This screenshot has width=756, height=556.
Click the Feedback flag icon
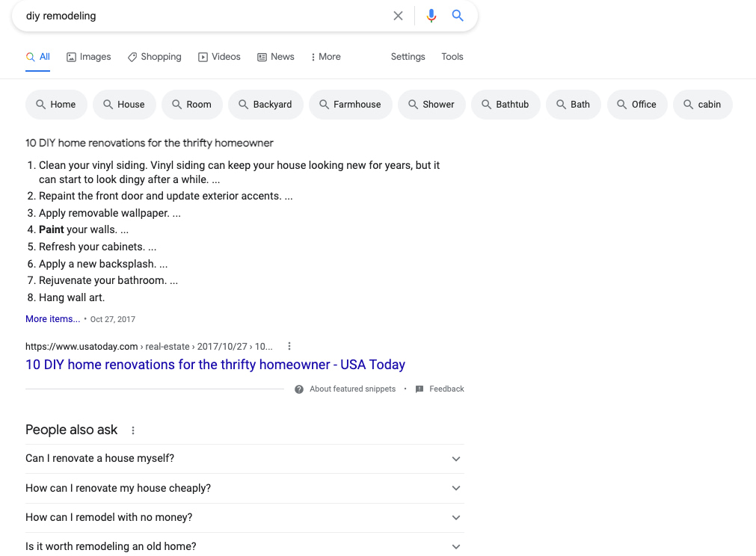[420, 389]
